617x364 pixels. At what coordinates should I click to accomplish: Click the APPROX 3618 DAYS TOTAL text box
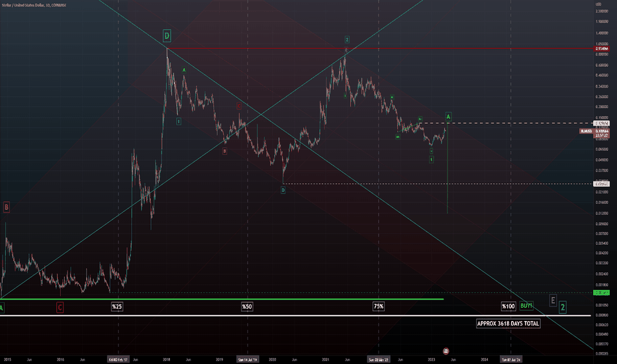click(x=508, y=324)
